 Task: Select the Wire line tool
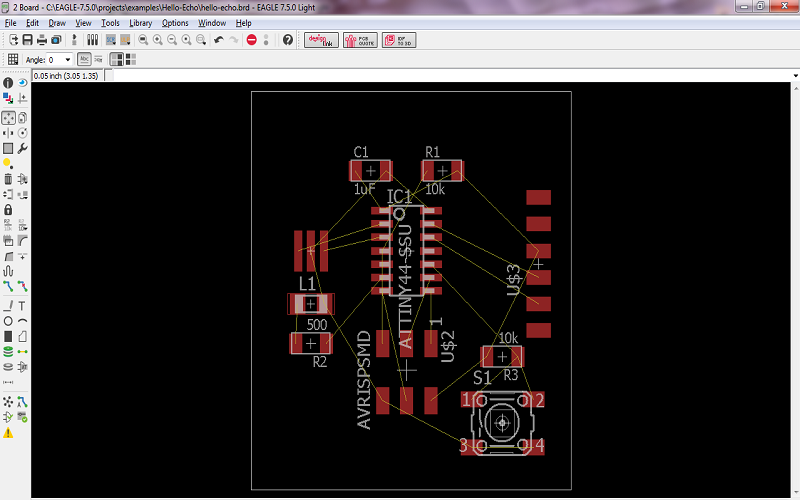point(8,306)
